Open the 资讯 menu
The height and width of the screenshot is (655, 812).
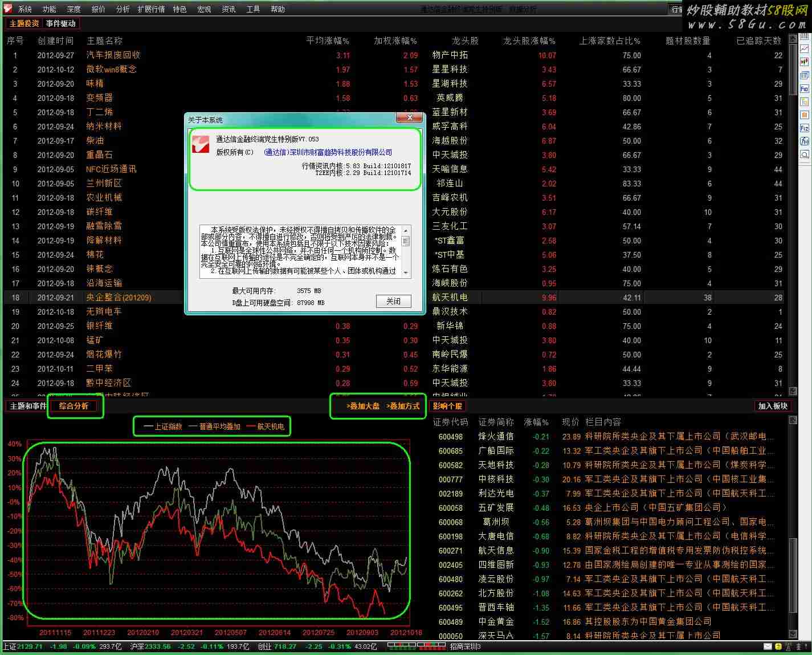[x=229, y=9]
